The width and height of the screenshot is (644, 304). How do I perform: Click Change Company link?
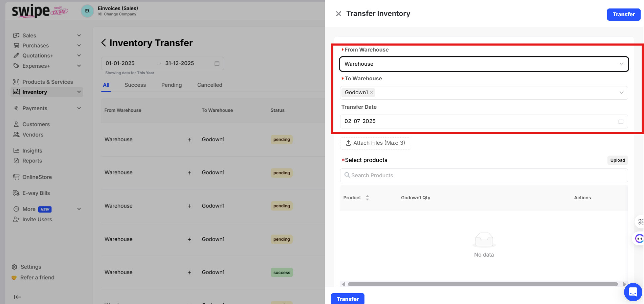(120, 14)
